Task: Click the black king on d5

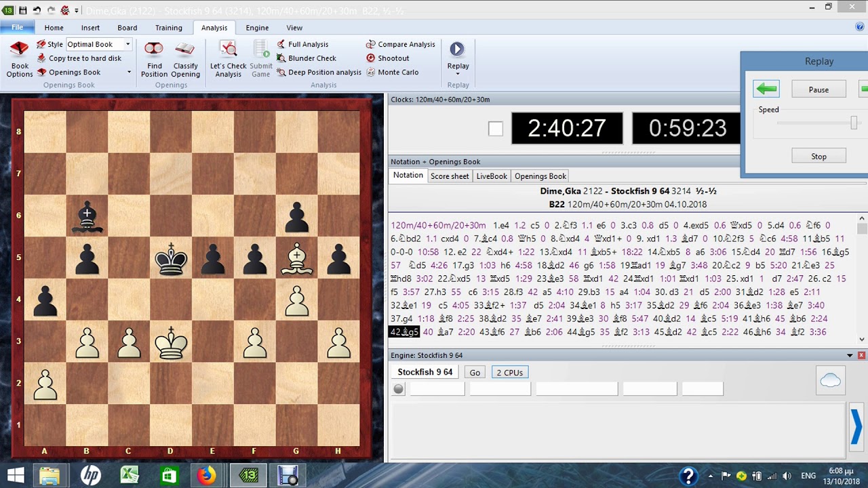Action: [170, 258]
